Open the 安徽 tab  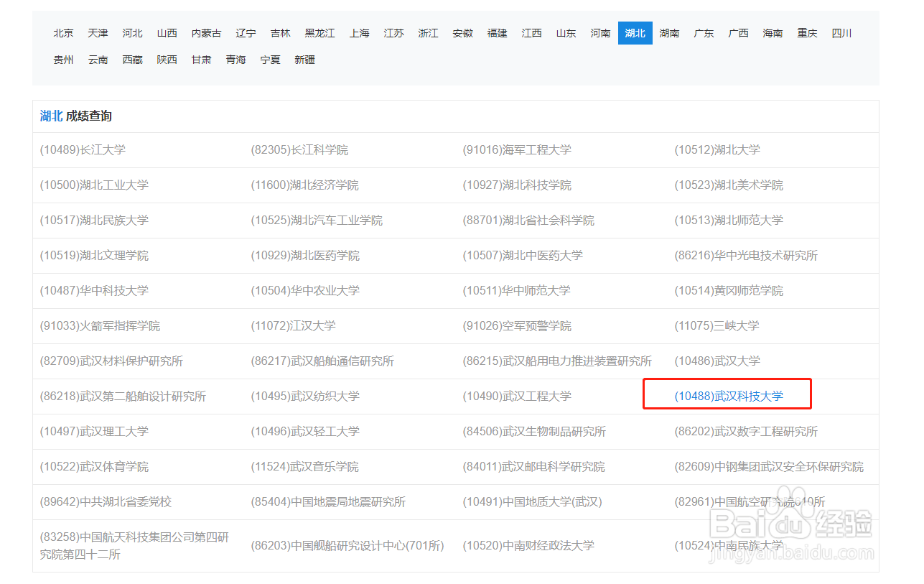point(462,33)
